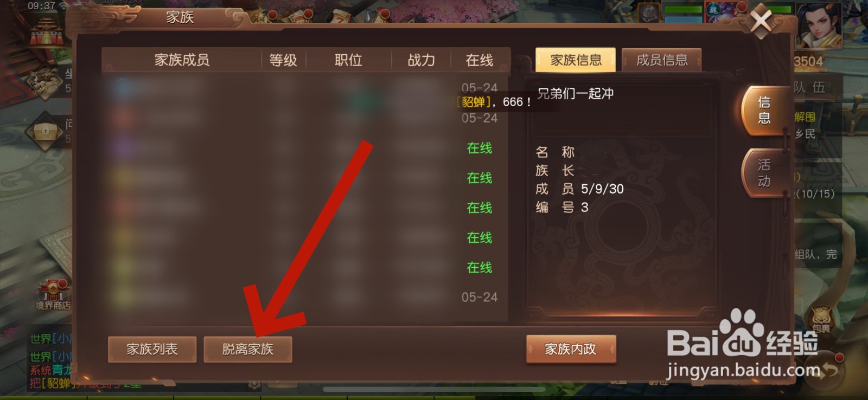Close the 家族 panel with X
The image size is (868, 400).
[x=761, y=22]
